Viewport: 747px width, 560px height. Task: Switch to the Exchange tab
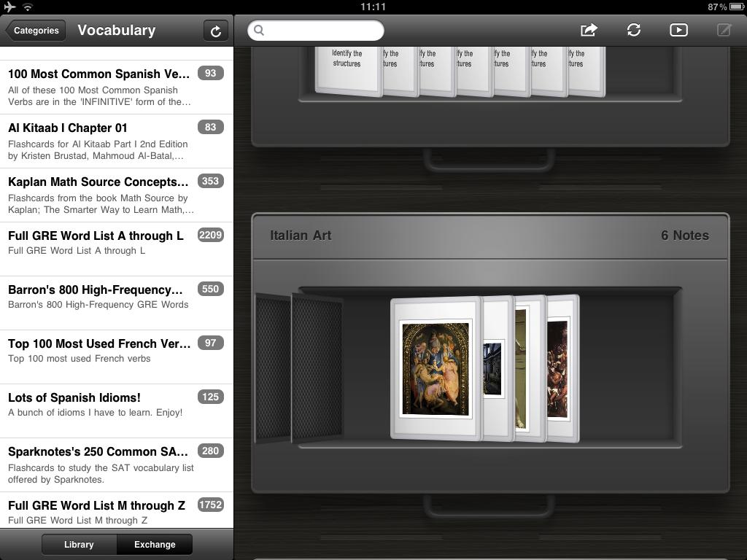coord(155,544)
